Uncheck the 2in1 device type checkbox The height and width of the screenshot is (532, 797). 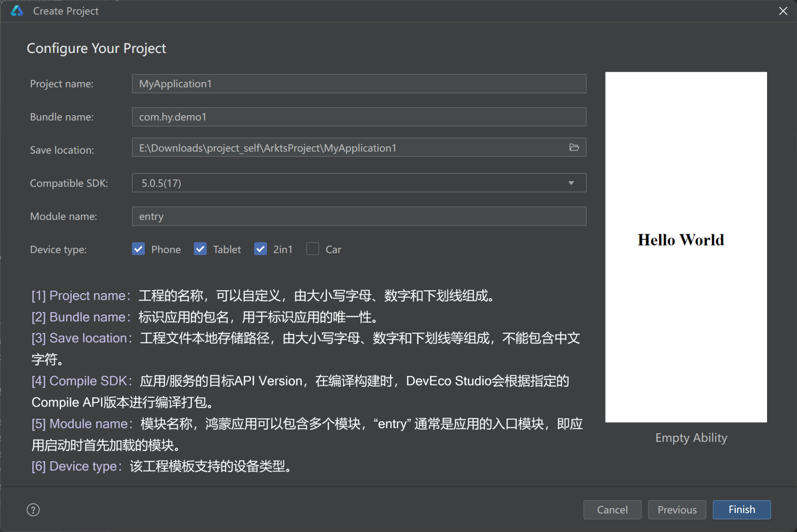[x=261, y=249]
